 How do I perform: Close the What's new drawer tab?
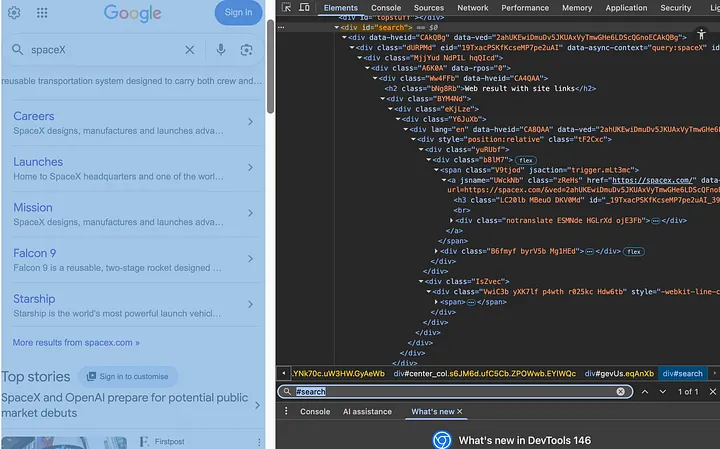(460, 411)
